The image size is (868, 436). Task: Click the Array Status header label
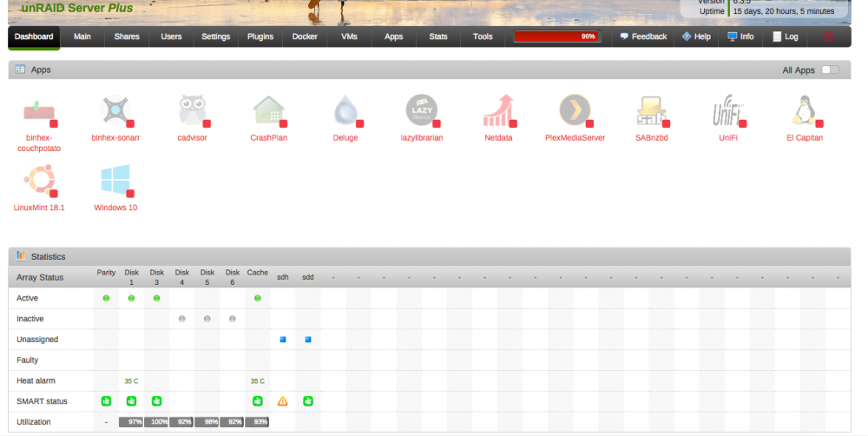point(40,278)
